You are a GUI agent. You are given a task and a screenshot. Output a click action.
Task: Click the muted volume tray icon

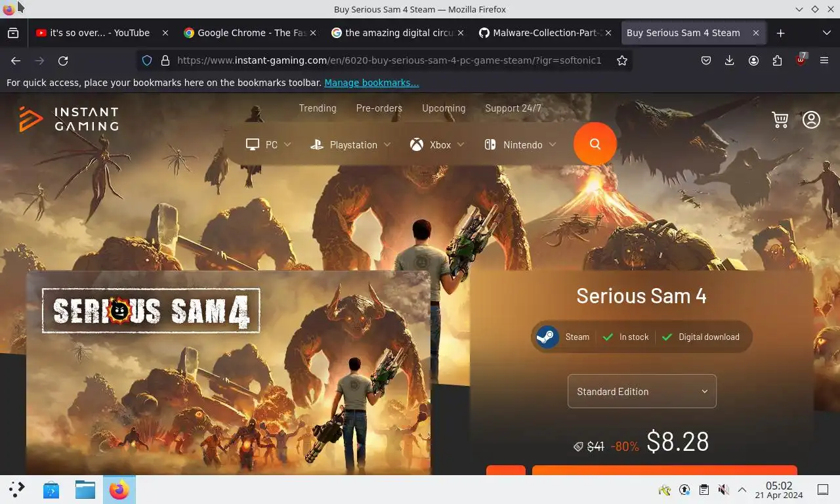pyautogui.click(x=723, y=490)
